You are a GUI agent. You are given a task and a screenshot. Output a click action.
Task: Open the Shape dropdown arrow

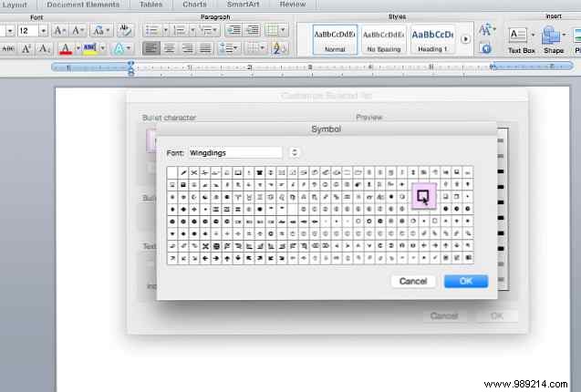click(x=564, y=35)
